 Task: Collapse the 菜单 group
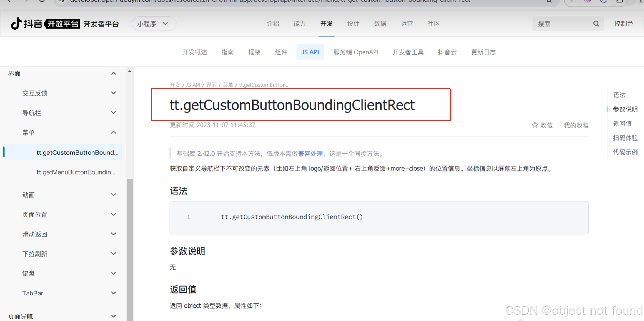(x=113, y=132)
